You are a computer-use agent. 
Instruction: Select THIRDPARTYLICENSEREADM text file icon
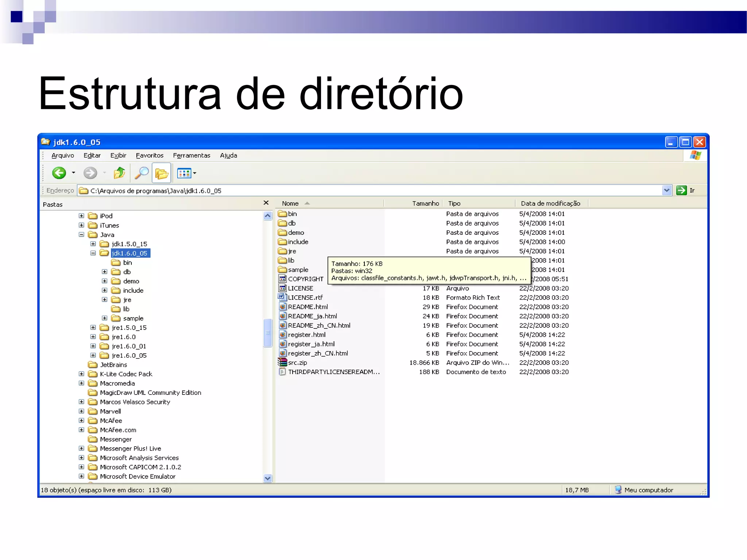point(282,372)
